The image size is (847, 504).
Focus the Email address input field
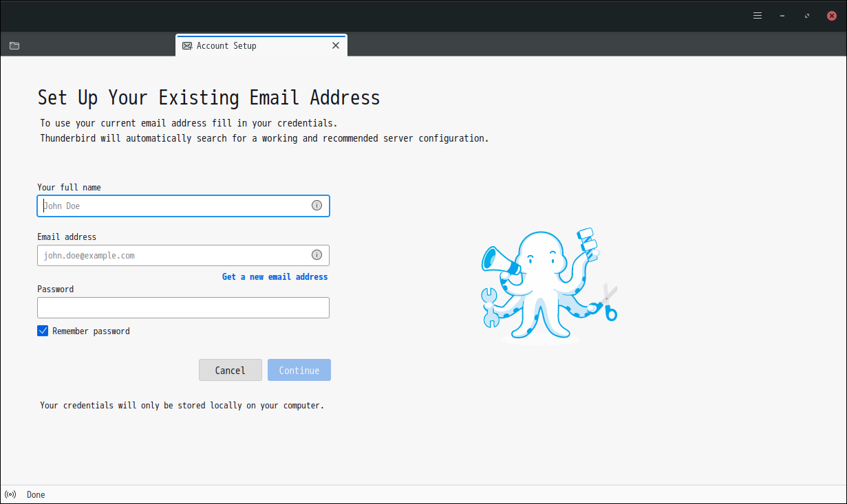[183, 255]
